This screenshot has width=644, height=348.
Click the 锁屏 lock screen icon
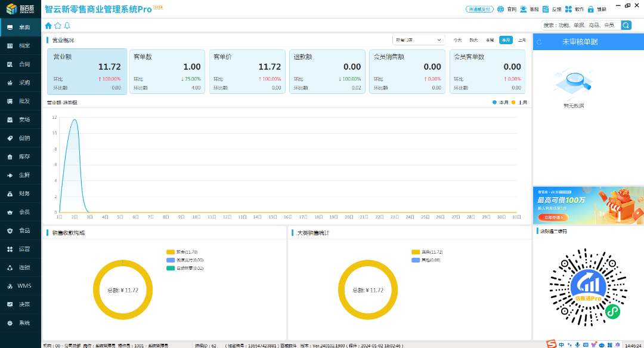point(591,9)
